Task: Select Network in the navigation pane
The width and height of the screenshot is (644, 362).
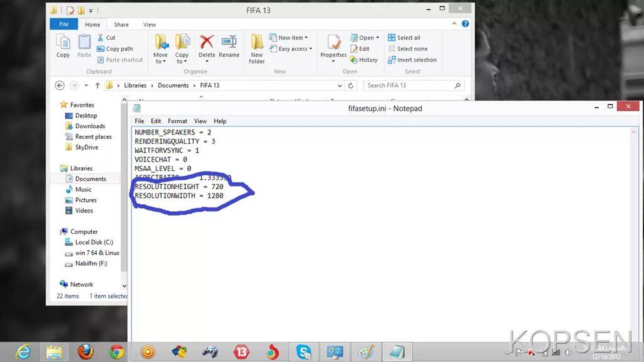Action: [x=81, y=285]
